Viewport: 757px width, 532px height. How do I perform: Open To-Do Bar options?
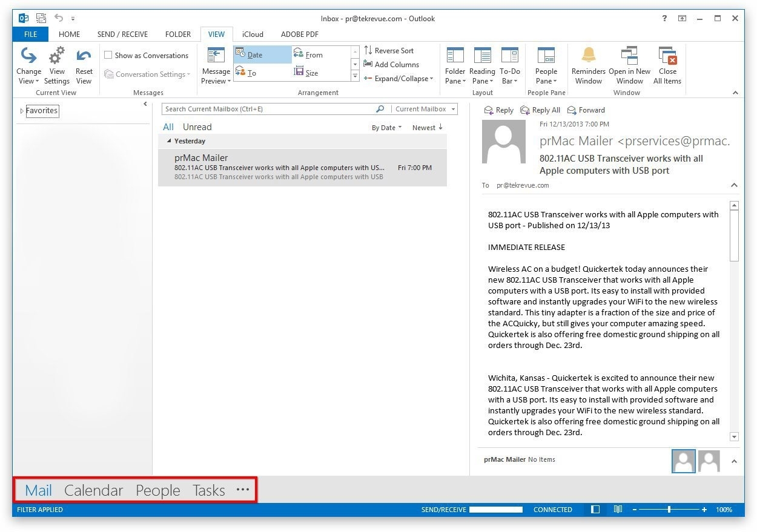(510, 66)
